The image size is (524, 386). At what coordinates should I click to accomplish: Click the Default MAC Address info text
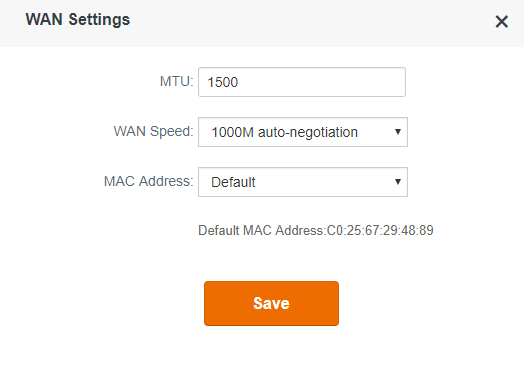pyautogui.click(x=316, y=230)
